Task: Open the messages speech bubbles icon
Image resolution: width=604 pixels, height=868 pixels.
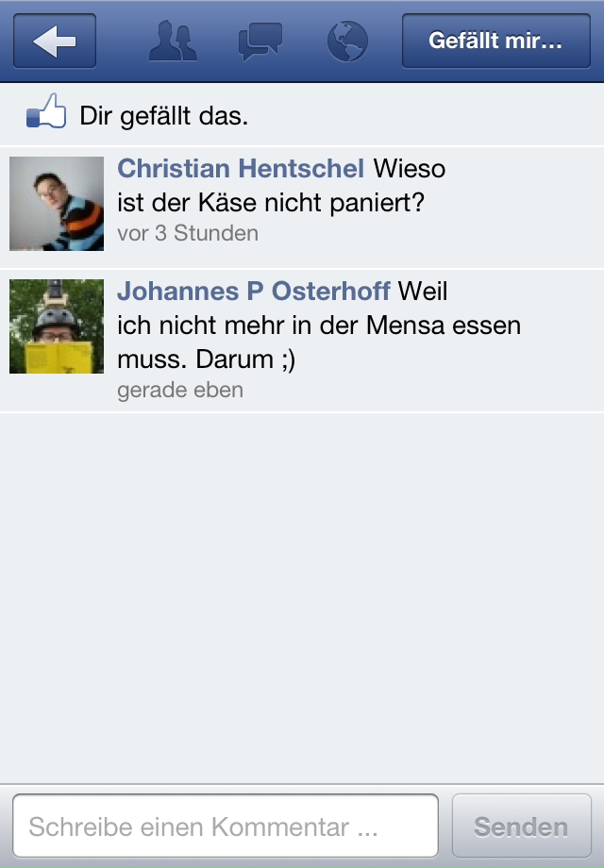Action: click(x=260, y=42)
